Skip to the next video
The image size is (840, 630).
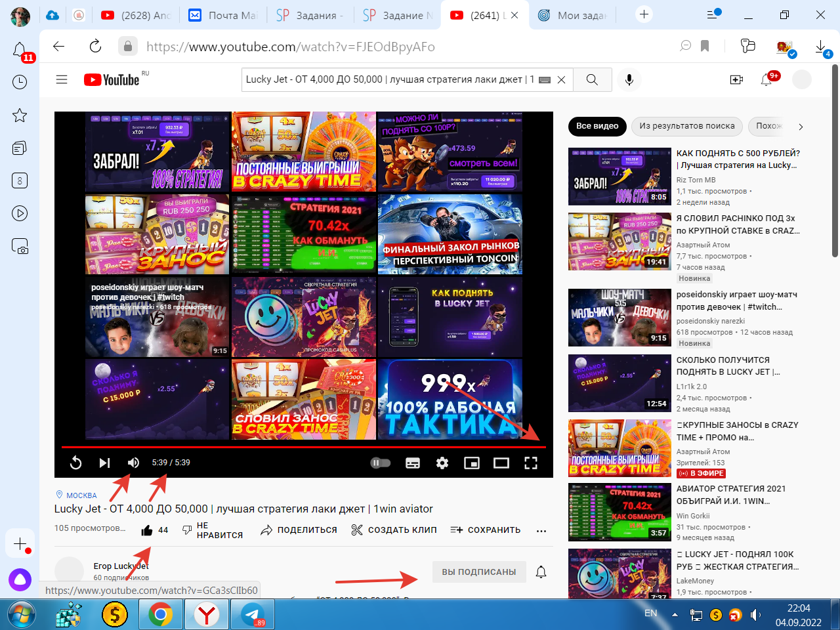(104, 463)
